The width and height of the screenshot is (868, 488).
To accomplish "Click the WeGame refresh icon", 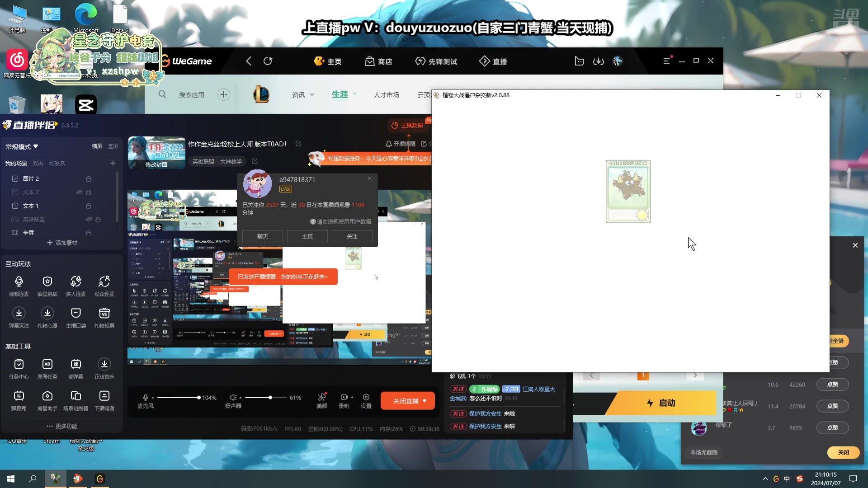I will (x=268, y=61).
